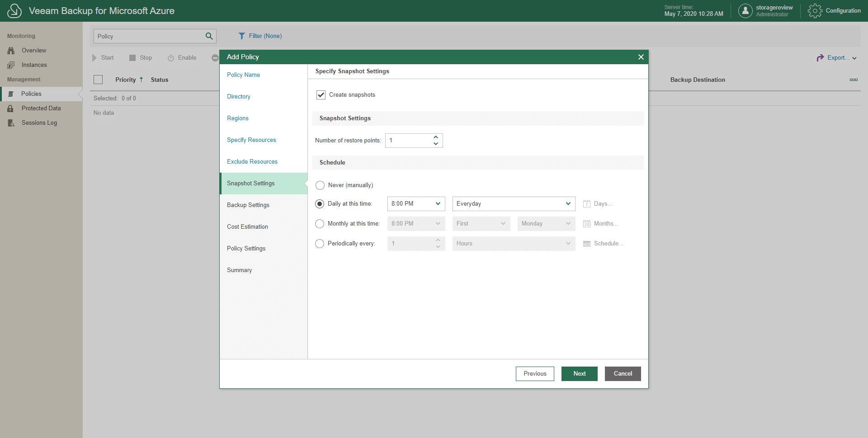Toggle the select-all policies checkbox
Screen dimensions: 868x438
click(x=98, y=80)
